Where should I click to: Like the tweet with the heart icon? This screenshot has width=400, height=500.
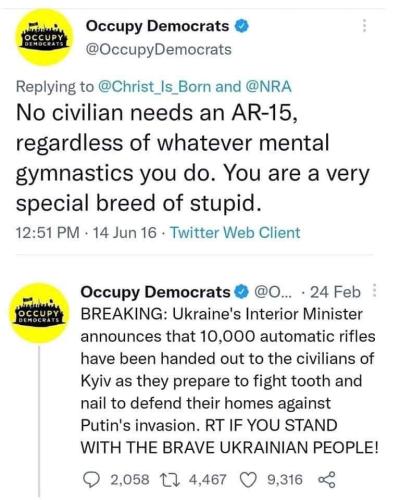(x=248, y=480)
